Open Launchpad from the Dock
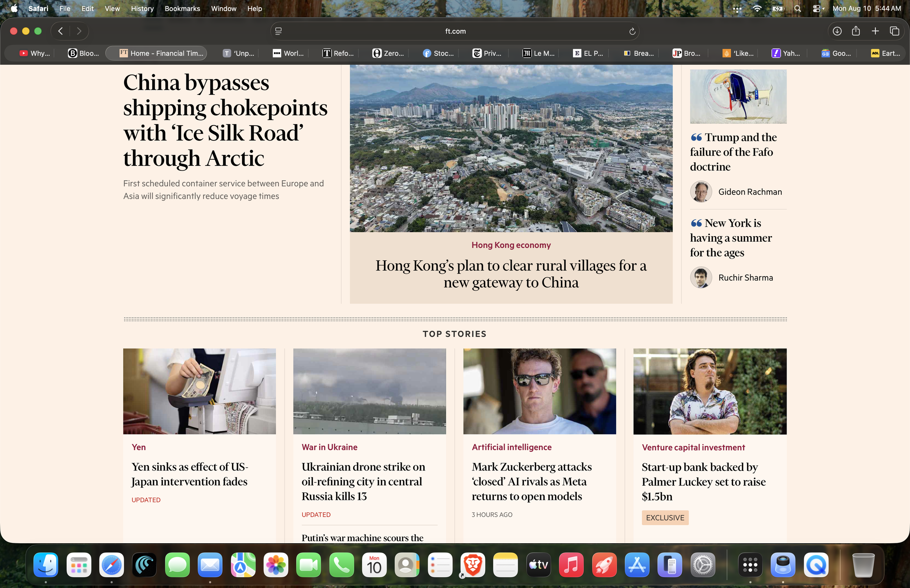The height and width of the screenshot is (588, 910). tap(79, 564)
